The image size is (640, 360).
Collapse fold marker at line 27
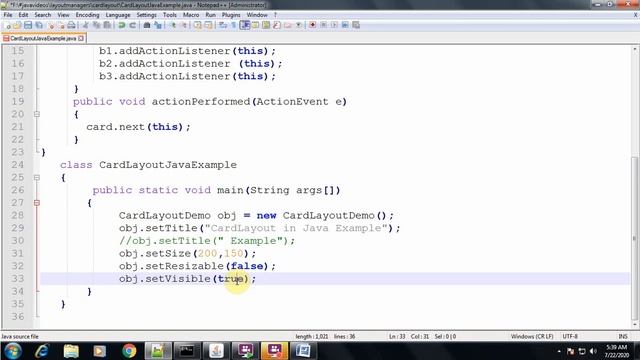point(37,203)
